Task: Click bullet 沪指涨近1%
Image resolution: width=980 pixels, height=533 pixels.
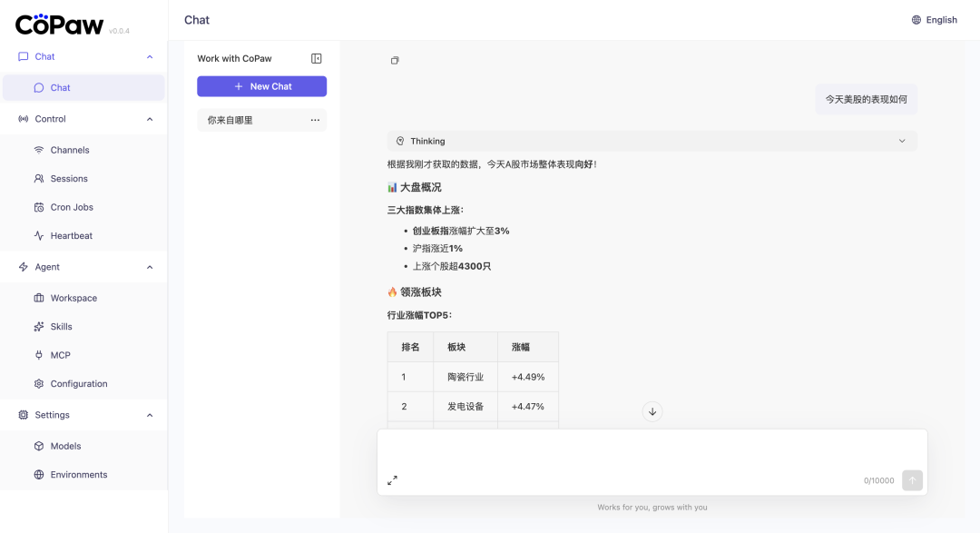Action: pyautogui.click(x=437, y=249)
